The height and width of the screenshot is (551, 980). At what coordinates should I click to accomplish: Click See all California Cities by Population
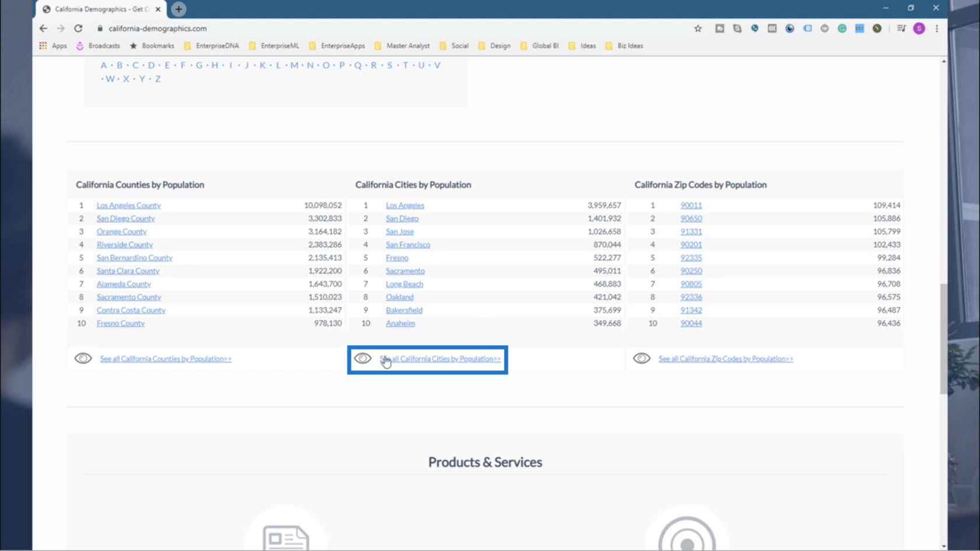click(x=440, y=359)
